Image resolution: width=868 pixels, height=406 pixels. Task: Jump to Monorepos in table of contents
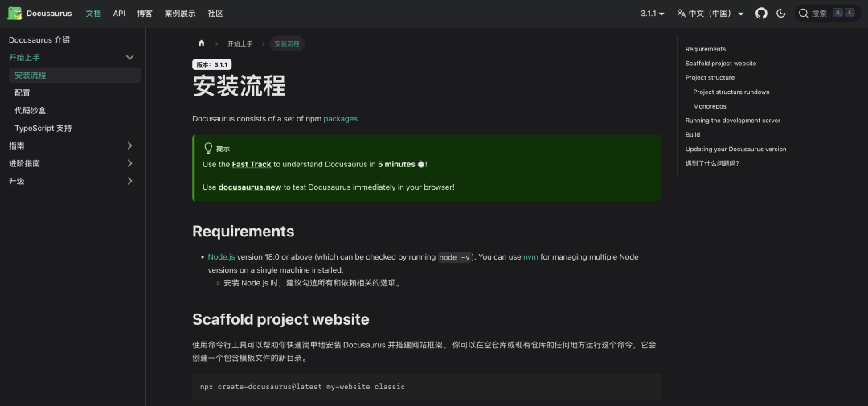pyautogui.click(x=710, y=106)
